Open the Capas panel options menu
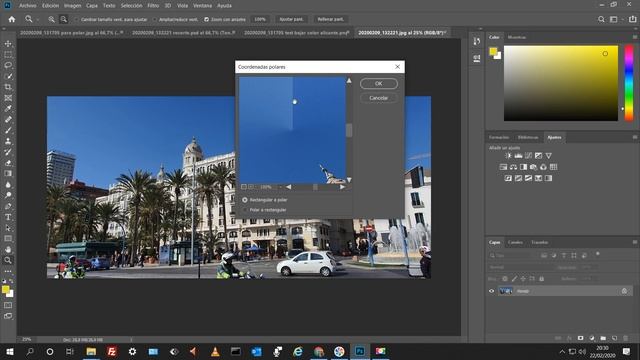The width and height of the screenshot is (640, 360). click(635, 242)
